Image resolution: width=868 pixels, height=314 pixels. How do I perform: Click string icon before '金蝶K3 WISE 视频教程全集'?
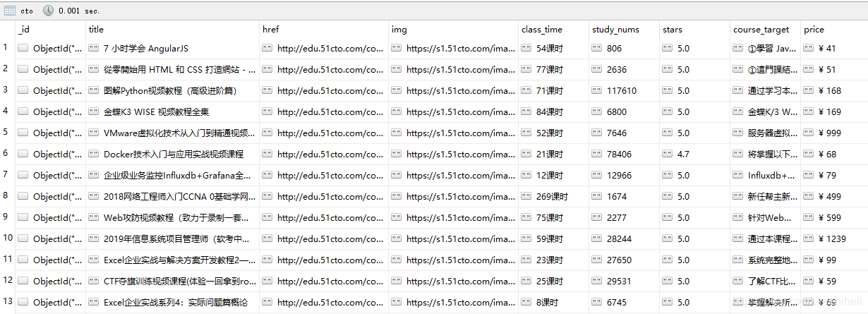(x=94, y=112)
